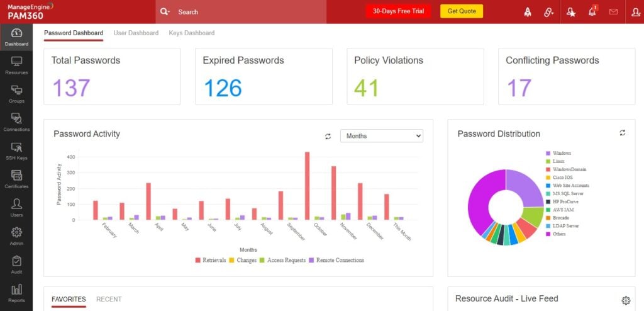Viewport: 644px width, 311px height.
Task: Click LDAP Server legend entry
Action: [562, 226]
